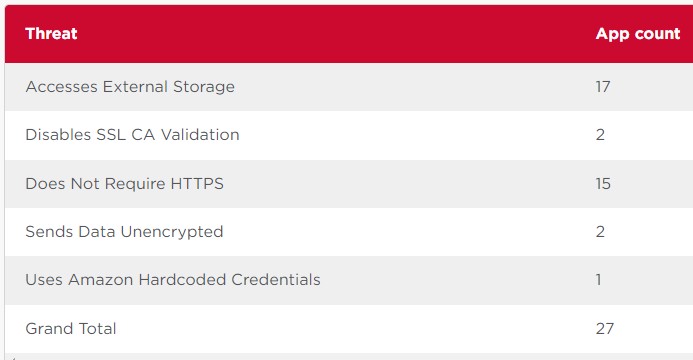Click app count 2 for Unencrypted data
The height and width of the screenshot is (360, 693).
pyautogui.click(x=600, y=231)
